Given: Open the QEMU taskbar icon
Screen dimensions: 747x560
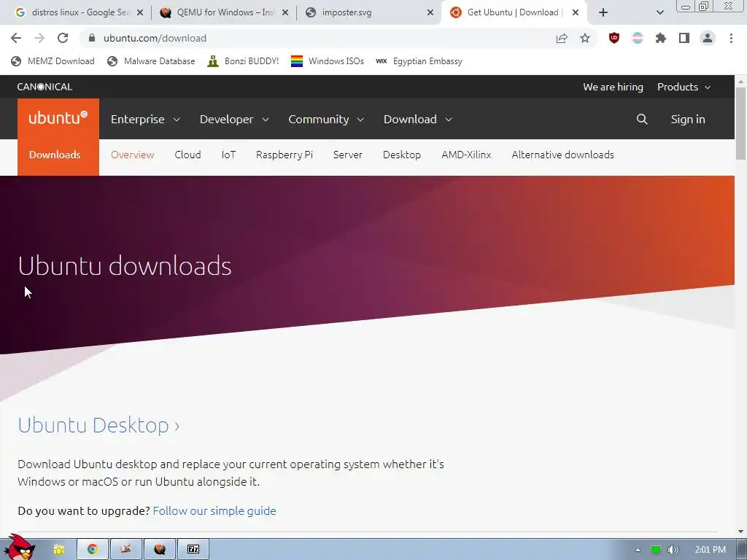Looking at the screenshot, I should click(160, 550).
